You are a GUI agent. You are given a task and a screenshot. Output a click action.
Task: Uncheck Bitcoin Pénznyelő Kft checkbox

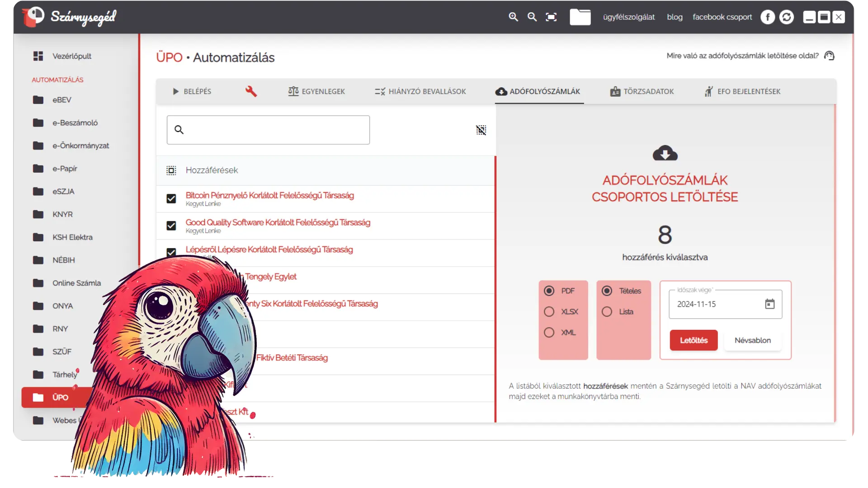point(171,199)
